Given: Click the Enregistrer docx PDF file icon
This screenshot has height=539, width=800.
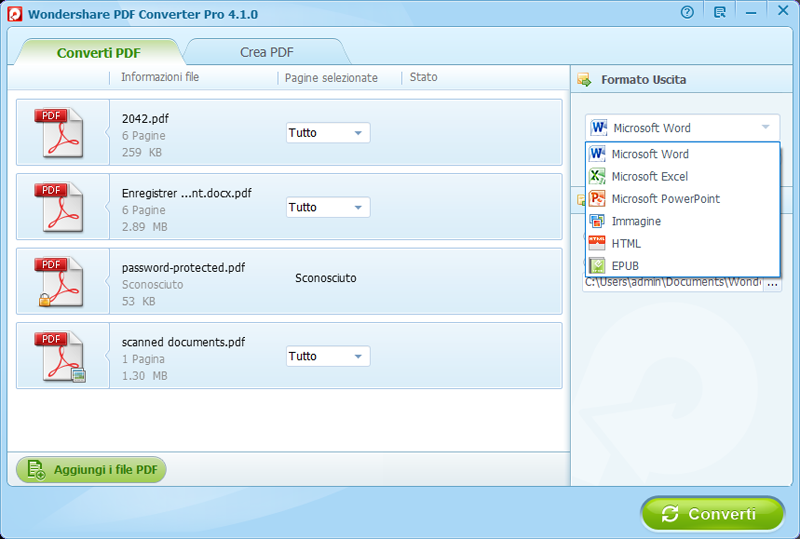Looking at the screenshot, I should (x=62, y=207).
